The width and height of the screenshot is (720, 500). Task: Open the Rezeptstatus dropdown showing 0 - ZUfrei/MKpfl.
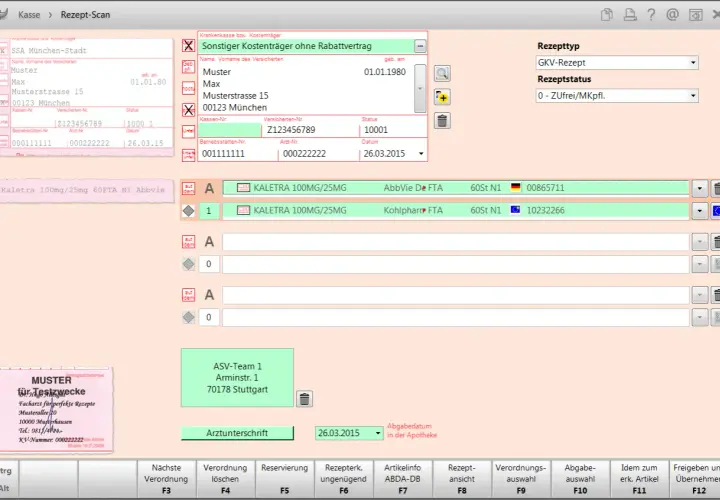click(x=617, y=96)
